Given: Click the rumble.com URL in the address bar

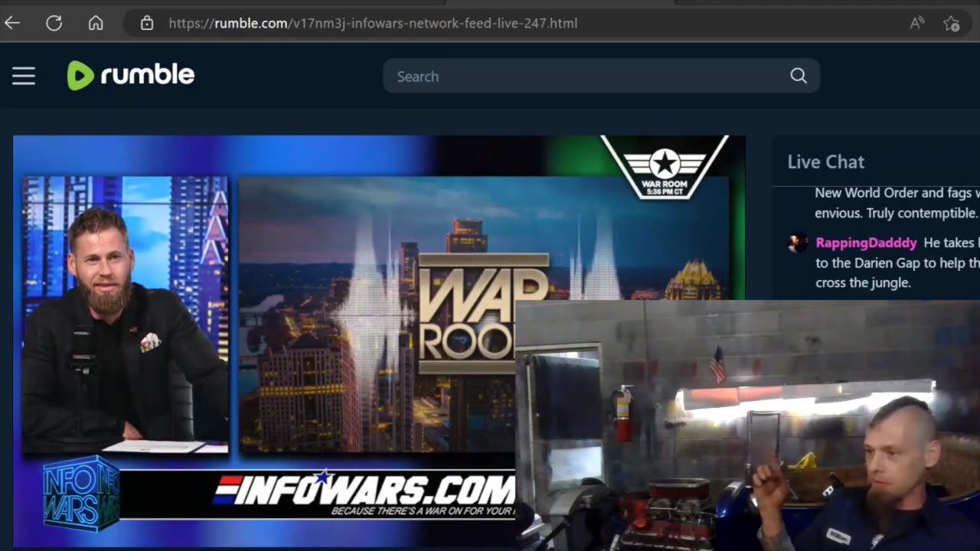Looking at the screenshot, I should tap(373, 23).
